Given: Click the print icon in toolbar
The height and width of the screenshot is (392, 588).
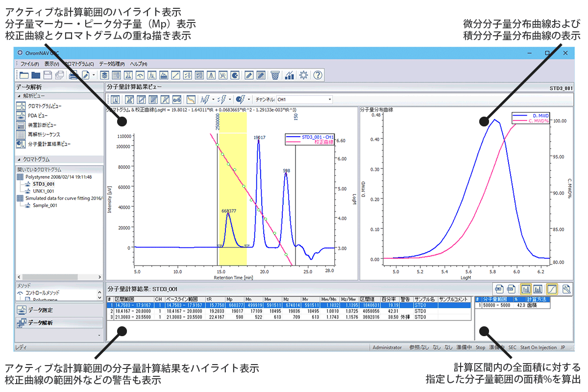Looking at the screenshot, I should coord(73,75).
